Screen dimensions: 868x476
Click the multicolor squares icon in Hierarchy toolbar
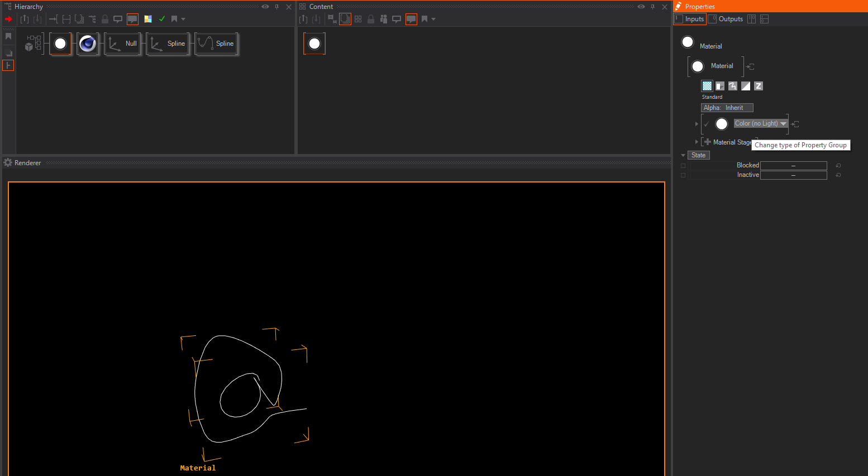(x=148, y=19)
